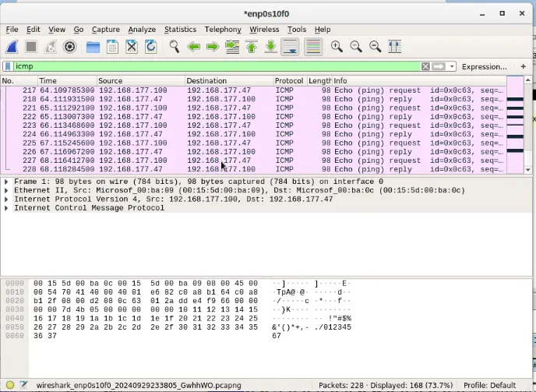Save this capture file icon

[112, 47]
